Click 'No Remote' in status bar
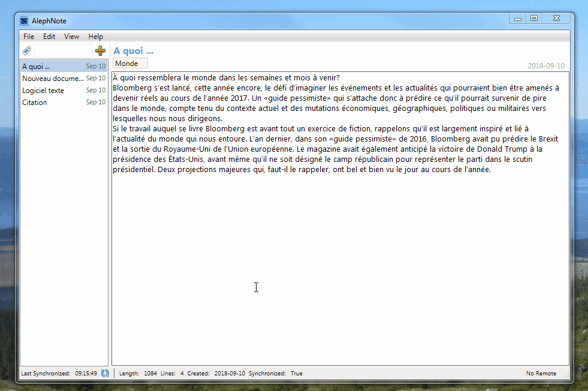 pyautogui.click(x=541, y=374)
